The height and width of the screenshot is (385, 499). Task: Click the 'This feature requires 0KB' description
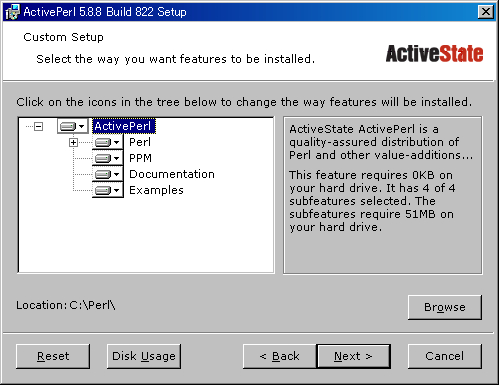pyautogui.click(x=372, y=201)
